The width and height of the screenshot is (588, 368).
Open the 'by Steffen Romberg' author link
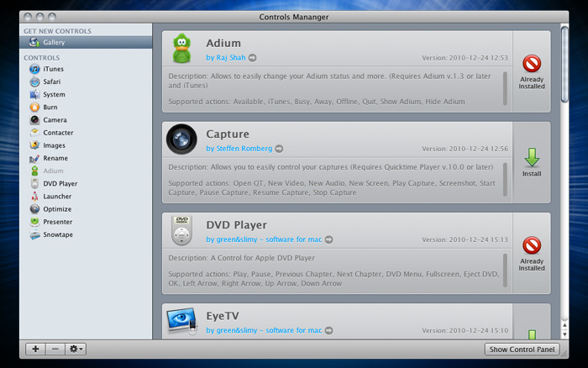[x=239, y=149]
